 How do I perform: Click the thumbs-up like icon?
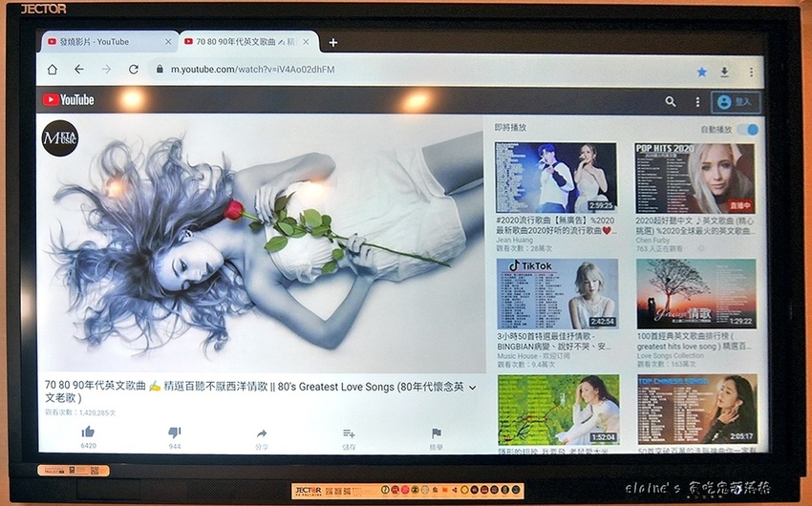[x=88, y=432]
